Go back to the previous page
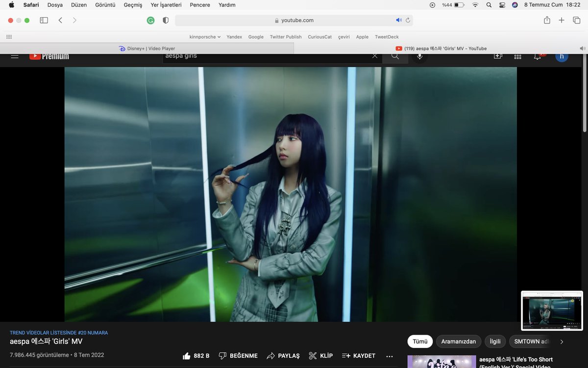 (60, 20)
